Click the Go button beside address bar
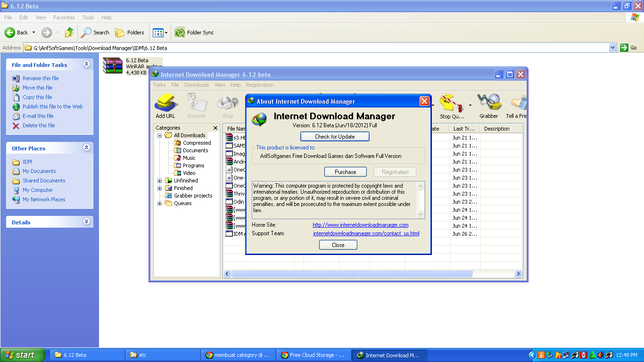 [x=629, y=48]
